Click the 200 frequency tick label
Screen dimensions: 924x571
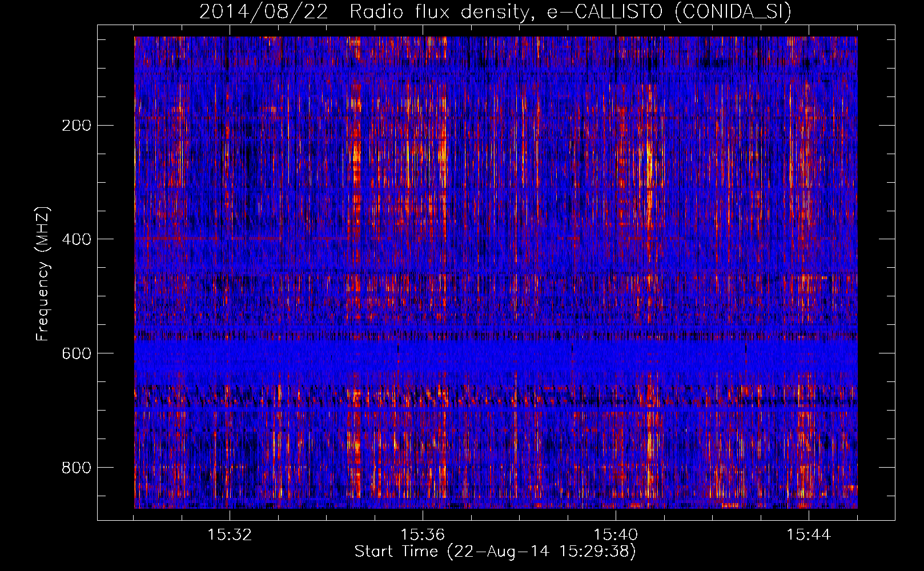click(77, 125)
